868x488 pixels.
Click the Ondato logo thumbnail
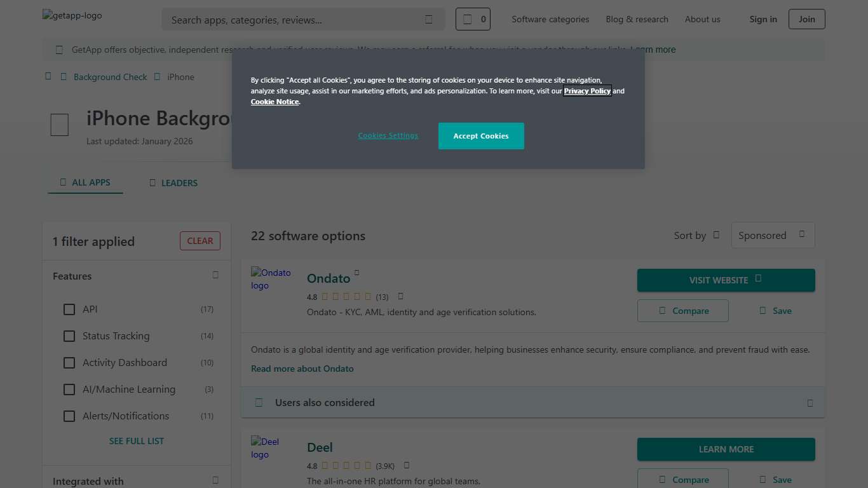[x=271, y=279]
